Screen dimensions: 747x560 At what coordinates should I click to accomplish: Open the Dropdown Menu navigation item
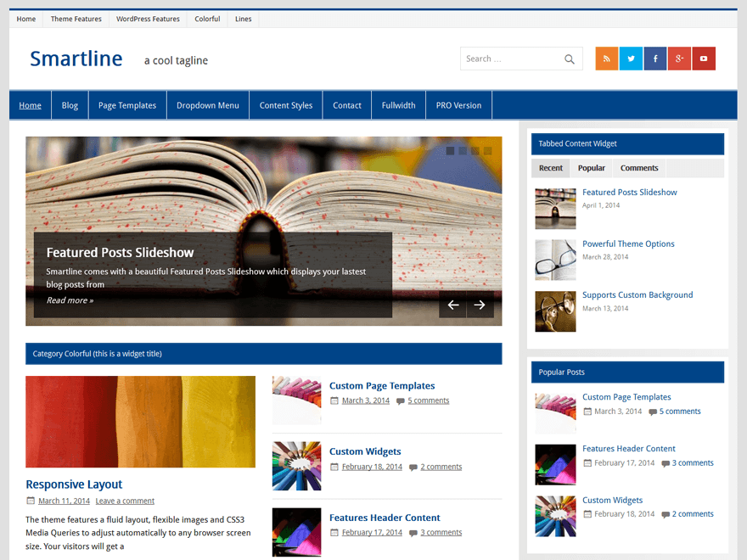click(x=208, y=104)
